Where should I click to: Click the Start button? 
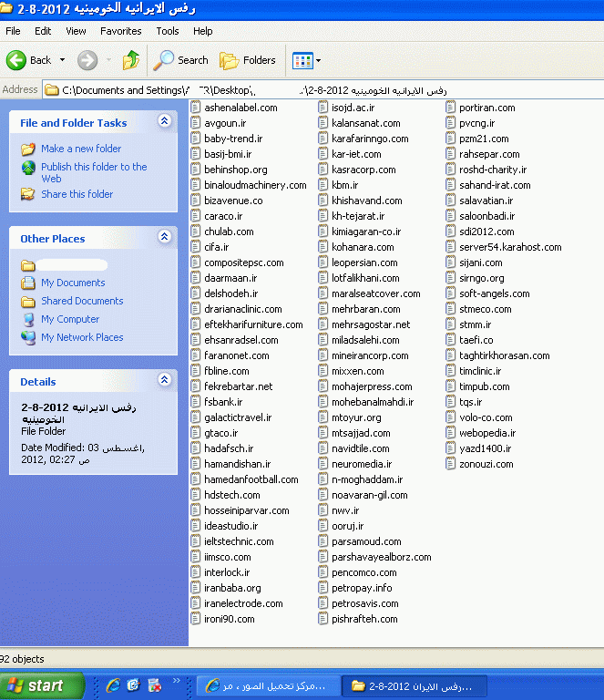pyautogui.click(x=42, y=685)
